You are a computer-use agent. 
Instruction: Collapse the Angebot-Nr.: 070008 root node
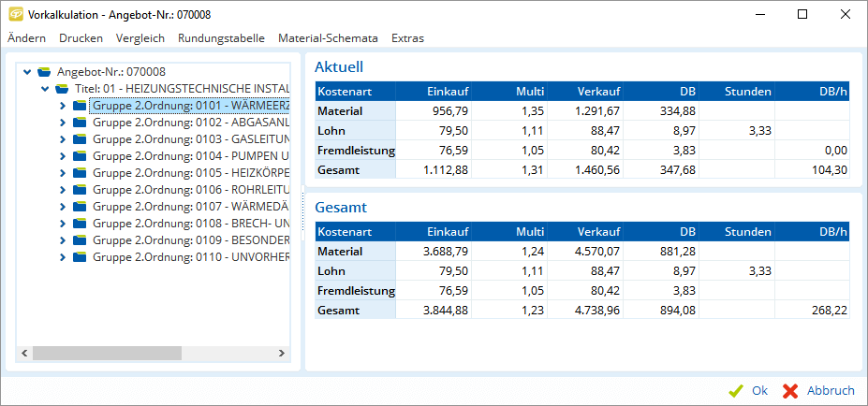tap(27, 72)
